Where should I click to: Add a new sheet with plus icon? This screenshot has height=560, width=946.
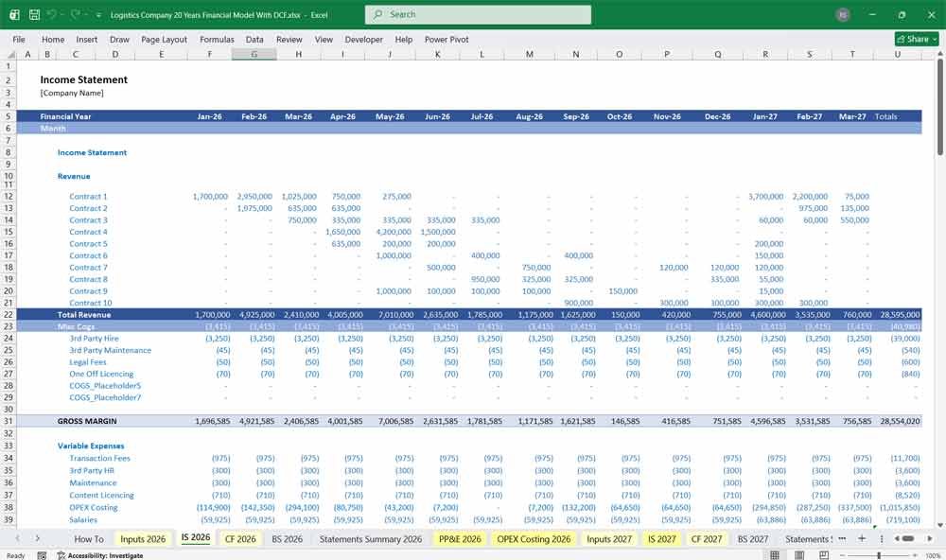tap(862, 538)
